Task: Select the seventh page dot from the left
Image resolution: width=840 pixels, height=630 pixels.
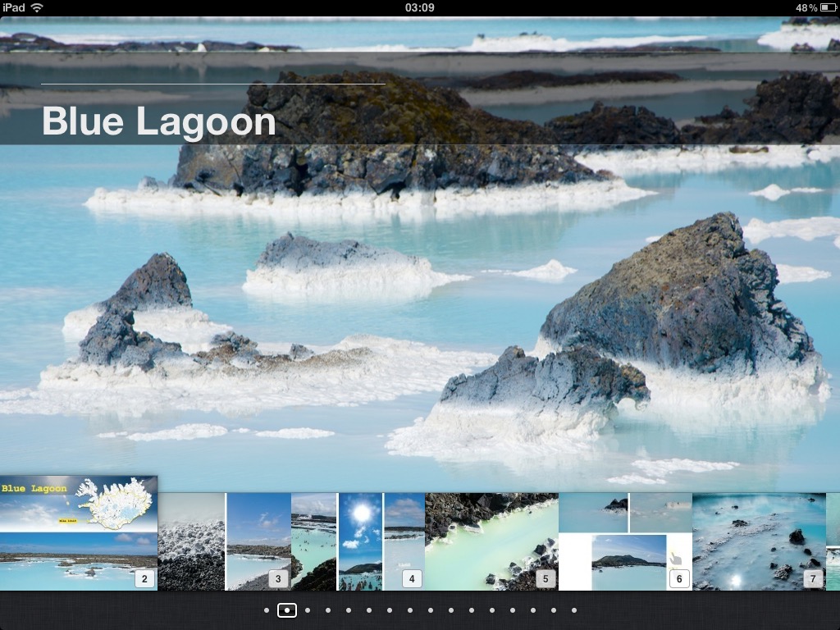Action: pos(390,610)
